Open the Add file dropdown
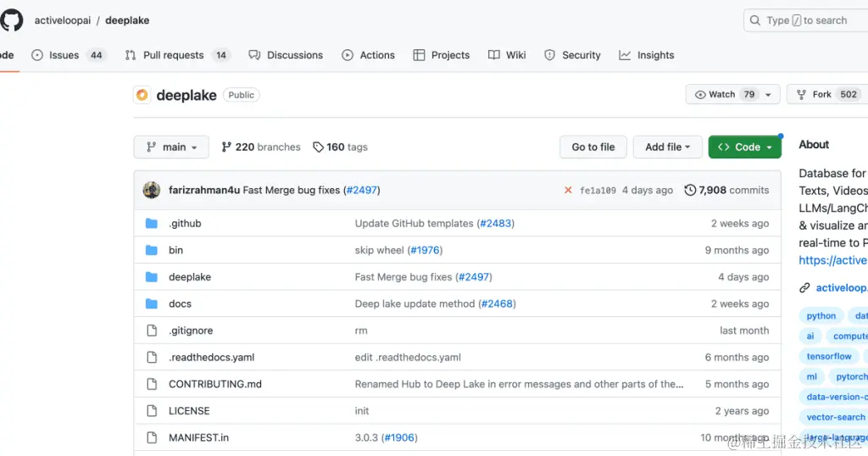Viewport: 868px width, 456px height. (x=668, y=147)
